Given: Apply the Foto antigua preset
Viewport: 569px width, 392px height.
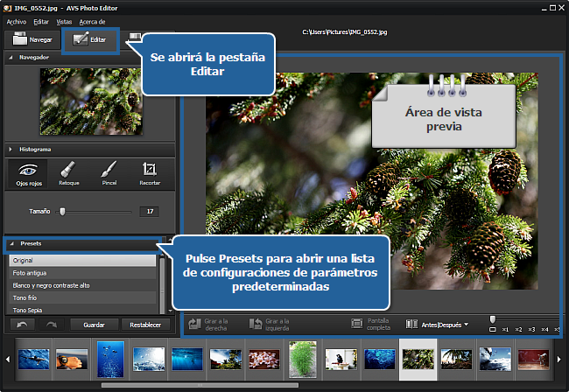Looking at the screenshot, I should pyautogui.click(x=82, y=273).
